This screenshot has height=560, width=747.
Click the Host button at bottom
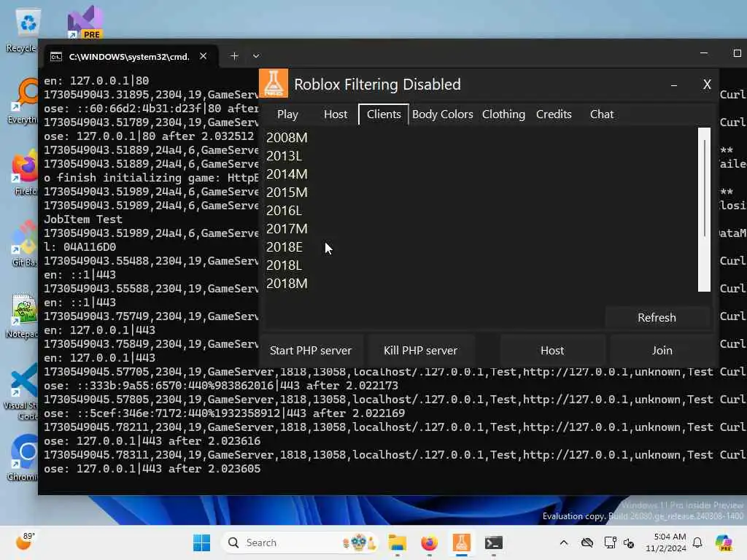[x=552, y=351]
